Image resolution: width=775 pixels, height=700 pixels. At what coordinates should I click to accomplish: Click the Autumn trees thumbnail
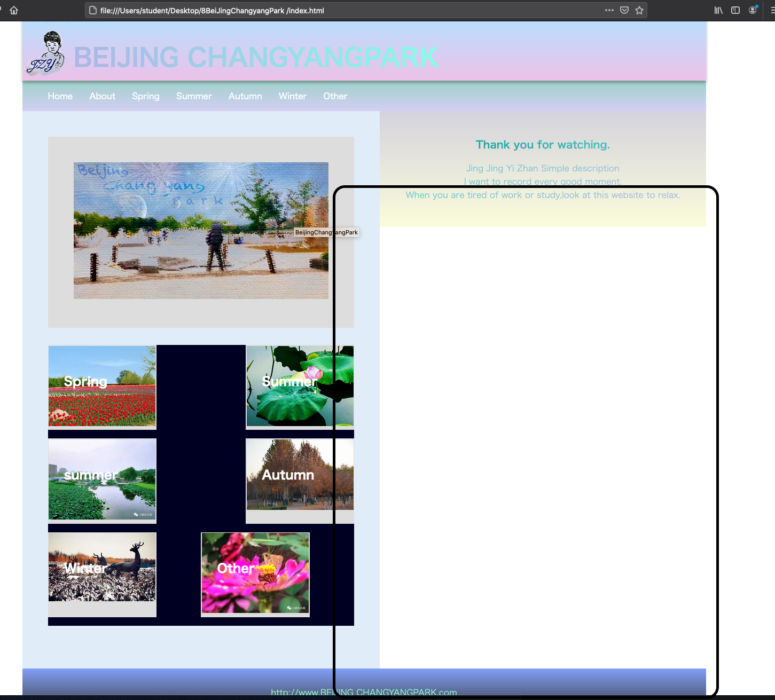(289, 475)
